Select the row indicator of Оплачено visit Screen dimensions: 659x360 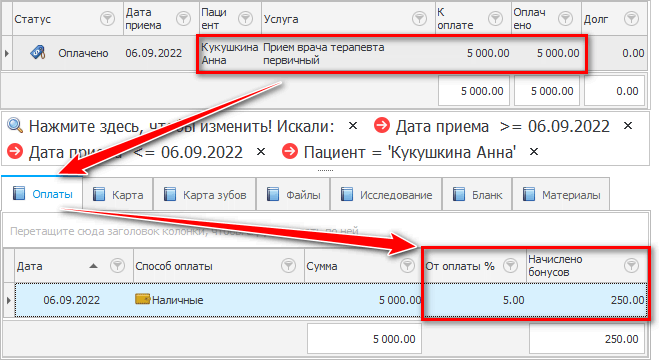(7, 53)
